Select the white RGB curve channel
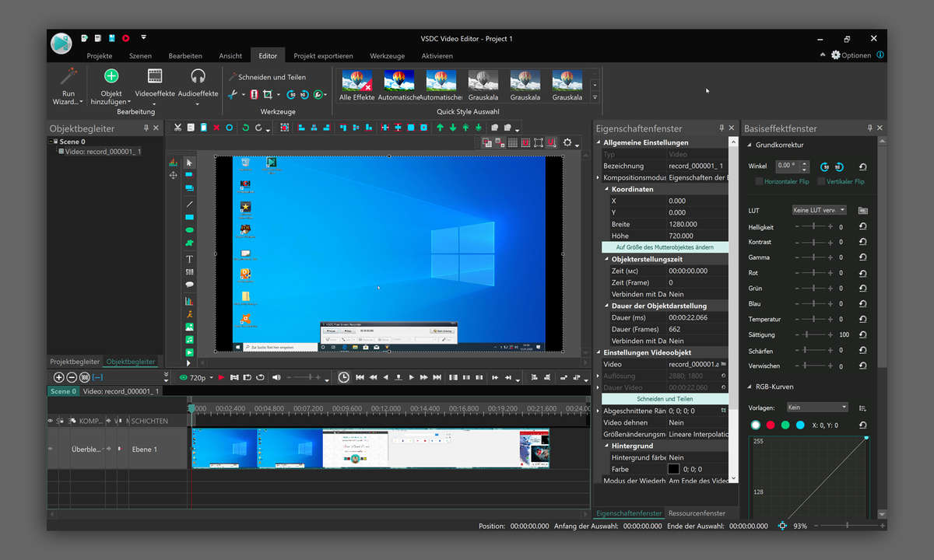934x560 pixels. coord(755,425)
